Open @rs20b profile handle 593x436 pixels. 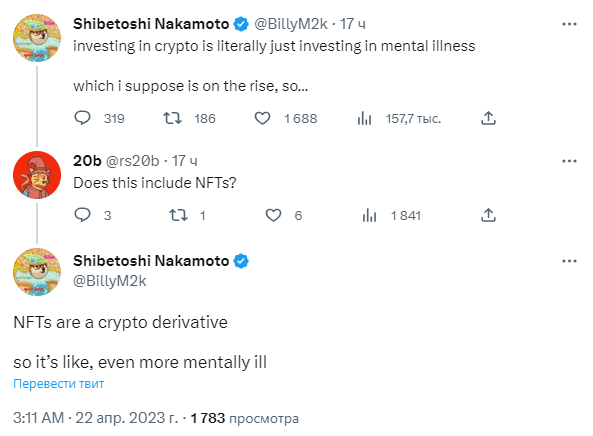tap(132, 161)
